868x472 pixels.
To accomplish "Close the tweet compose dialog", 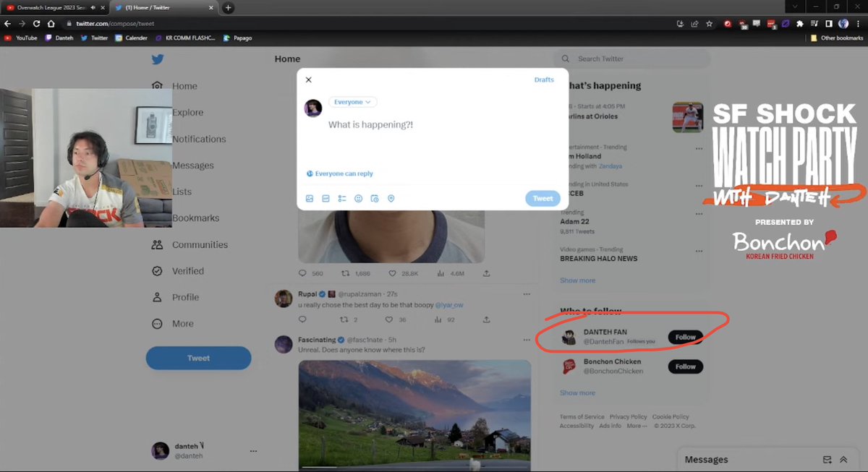I will tap(308, 80).
